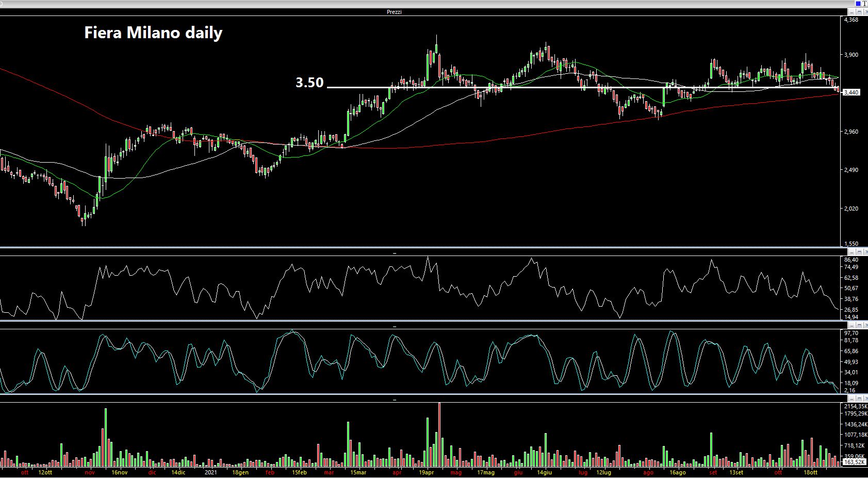Click the 19apr date label

[427, 472]
